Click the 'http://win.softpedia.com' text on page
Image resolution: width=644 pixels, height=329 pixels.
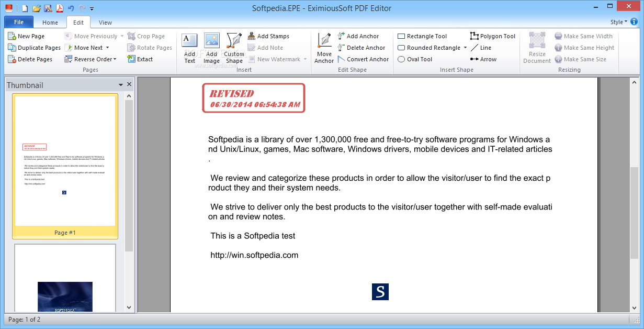coord(254,255)
